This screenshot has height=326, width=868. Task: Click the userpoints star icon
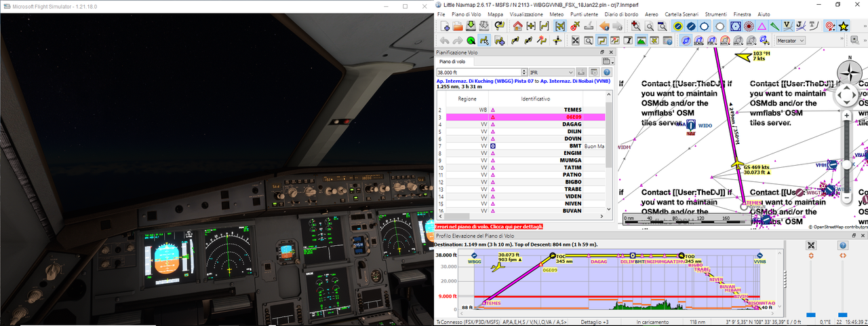pos(844,26)
